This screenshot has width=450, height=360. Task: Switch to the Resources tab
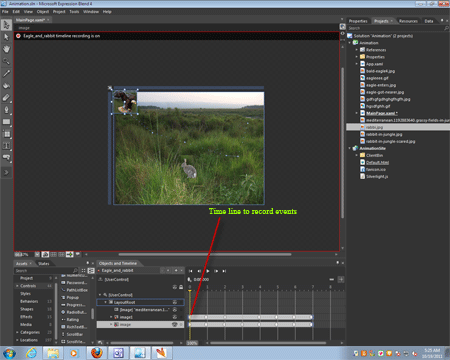click(408, 21)
